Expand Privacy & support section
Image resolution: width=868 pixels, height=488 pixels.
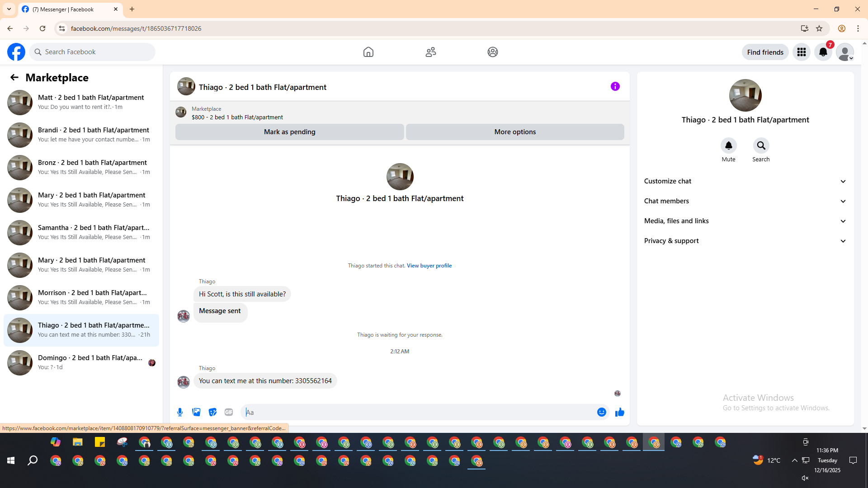click(x=745, y=241)
